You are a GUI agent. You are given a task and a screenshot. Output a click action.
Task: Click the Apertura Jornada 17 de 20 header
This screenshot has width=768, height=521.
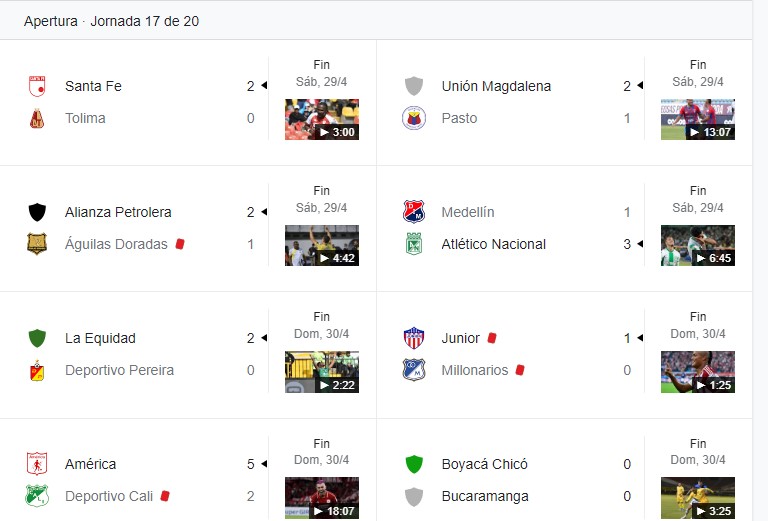pos(112,22)
